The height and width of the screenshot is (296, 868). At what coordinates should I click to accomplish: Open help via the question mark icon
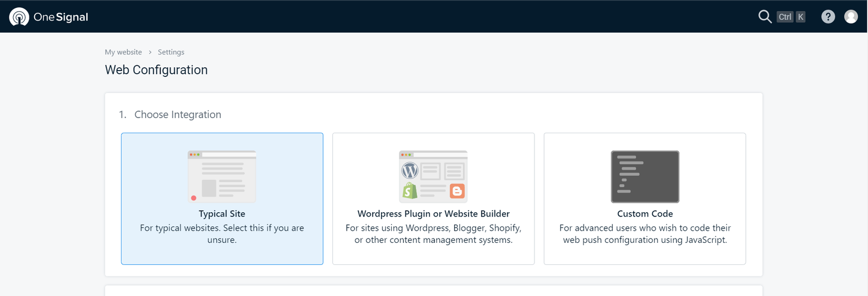pyautogui.click(x=828, y=17)
